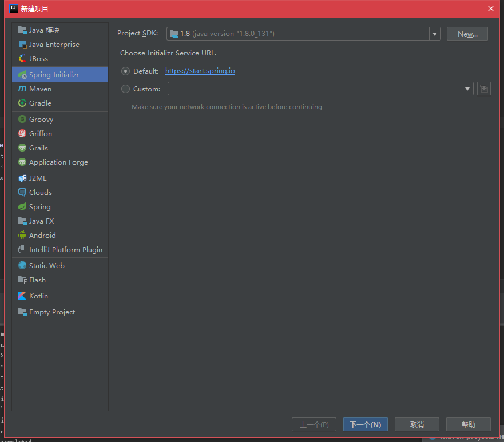The width and height of the screenshot is (504, 442).
Task: Choose the J2ME icon
Action: click(x=22, y=178)
